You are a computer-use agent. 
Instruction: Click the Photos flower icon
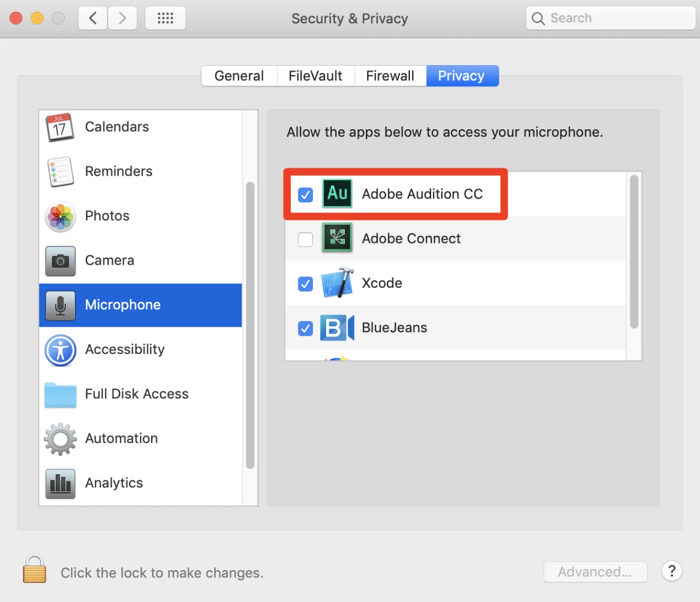coord(60,216)
